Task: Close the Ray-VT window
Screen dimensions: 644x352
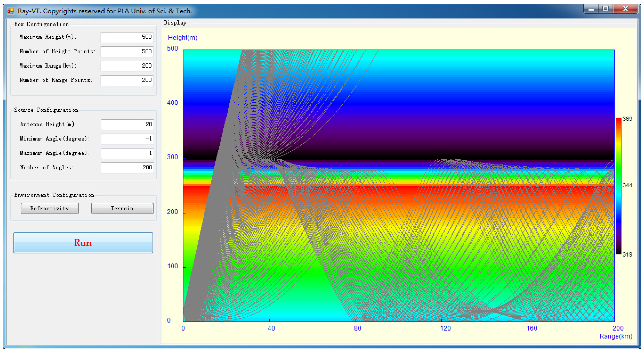Action: 626,9
